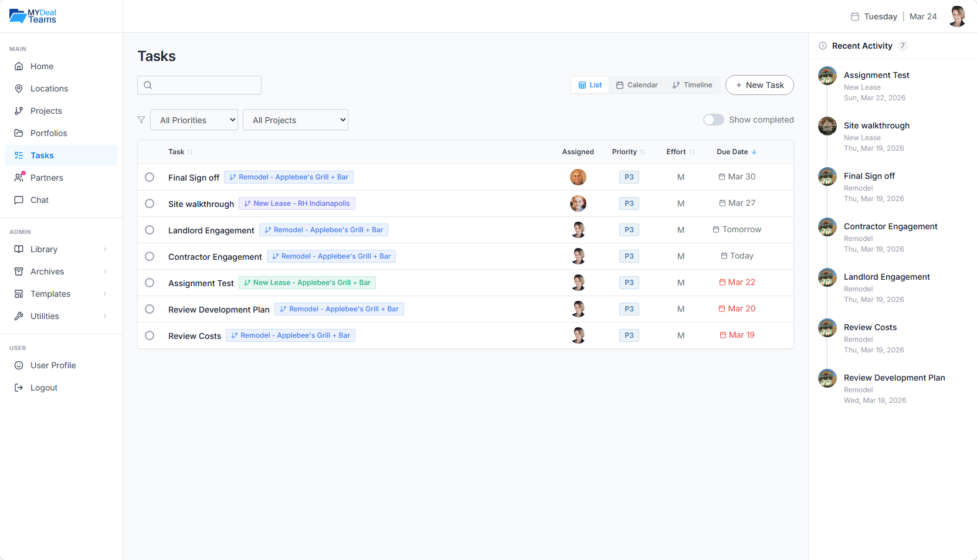Open New Lease - RH Indianapolis tag
Image resolution: width=977 pixels, height=560 pixels.
point(297,203)
